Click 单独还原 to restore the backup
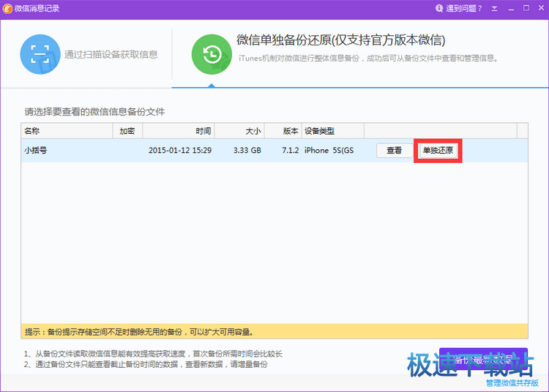Screen dimensions: 549x392 point(438,151)
